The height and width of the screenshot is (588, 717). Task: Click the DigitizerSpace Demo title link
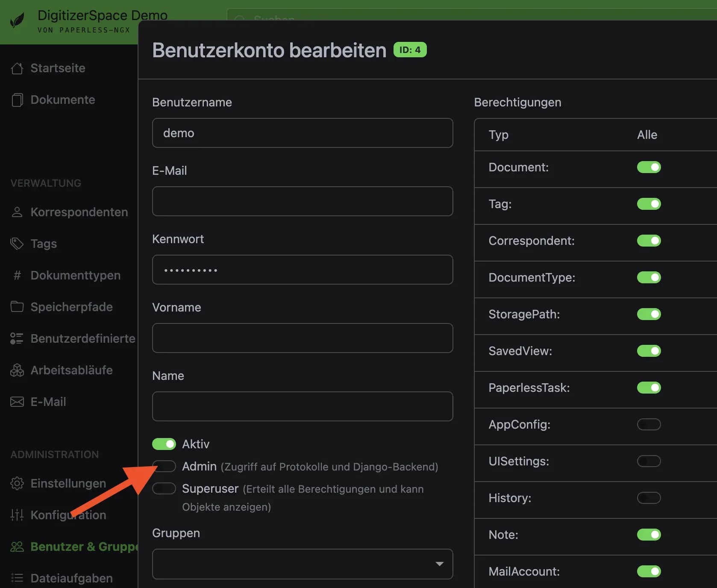pos(103,15)
